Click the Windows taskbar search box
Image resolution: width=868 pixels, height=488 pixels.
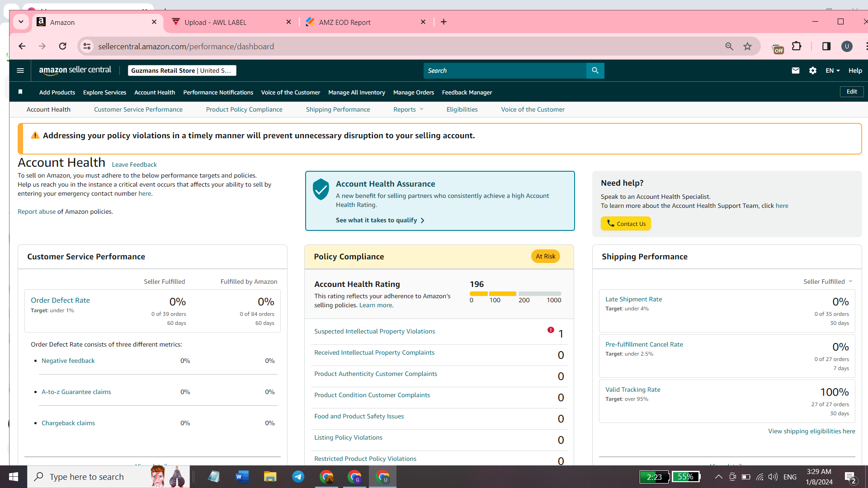pos(108,477)
